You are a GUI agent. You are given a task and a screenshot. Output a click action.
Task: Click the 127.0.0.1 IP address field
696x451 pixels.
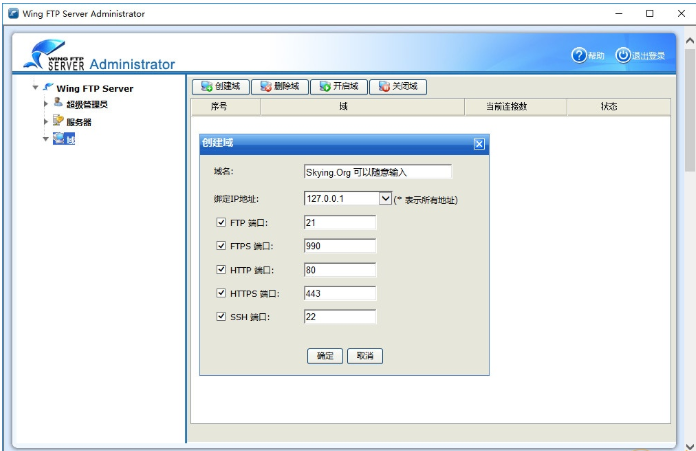point(342,198)
